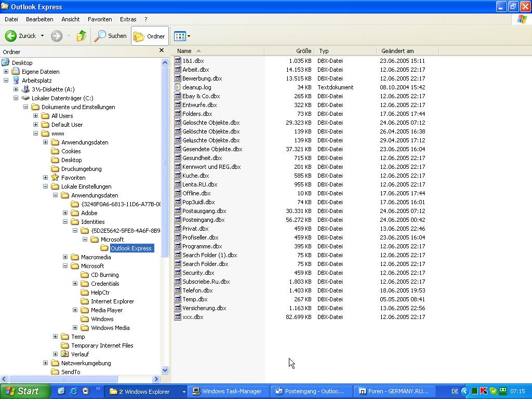This screenshot has height=399, width=532.
Task: Open the Ansicht menu
Action: click(x=71, y=19)
